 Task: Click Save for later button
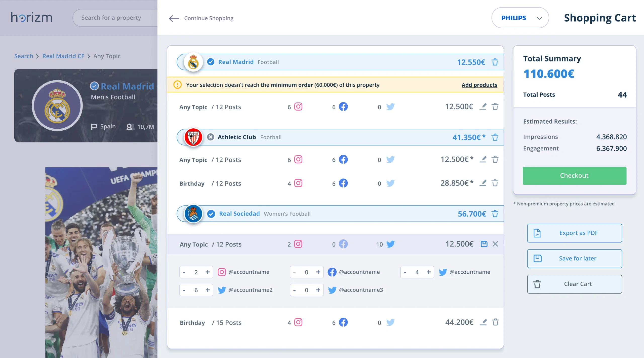point(574,259)
